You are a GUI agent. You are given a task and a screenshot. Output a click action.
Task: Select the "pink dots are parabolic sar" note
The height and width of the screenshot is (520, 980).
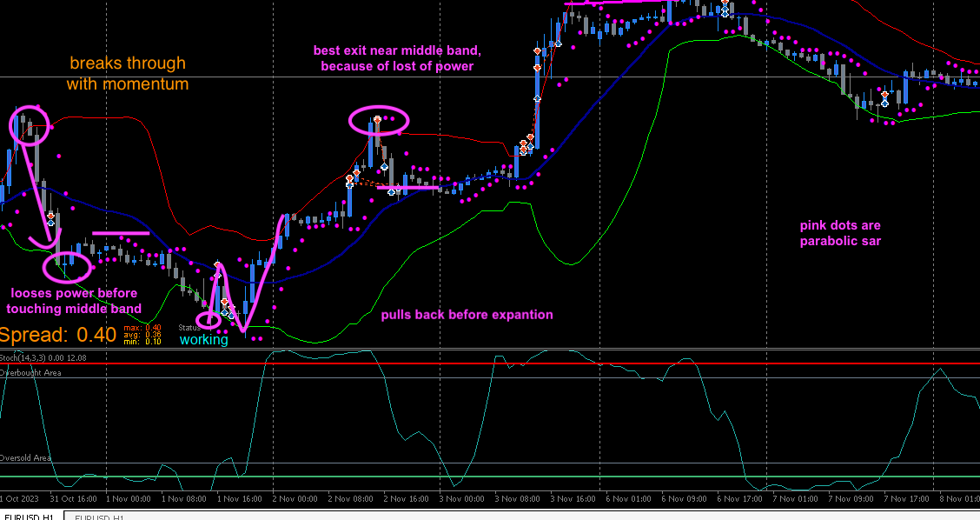point(840,233)
